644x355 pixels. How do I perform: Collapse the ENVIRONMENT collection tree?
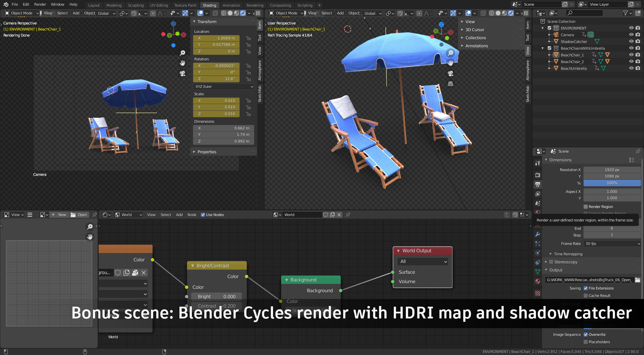[x=543, y=28]
